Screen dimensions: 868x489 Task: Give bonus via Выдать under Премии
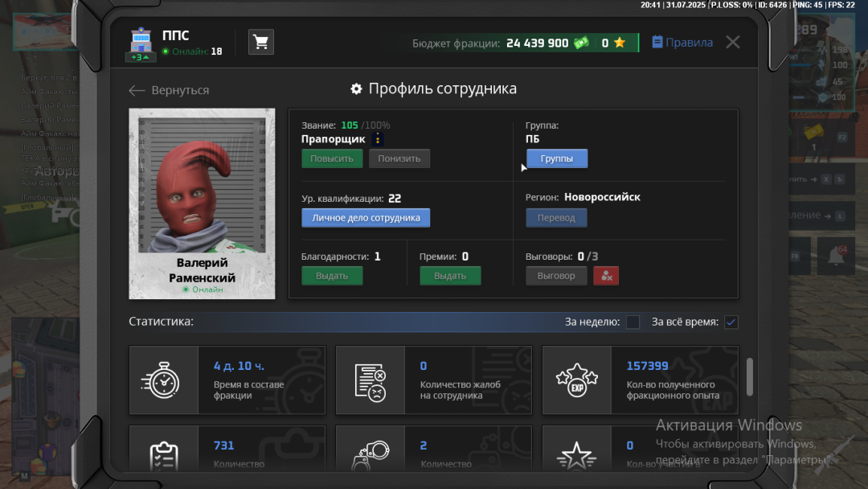pyautogui.click(x=450, y=276)
